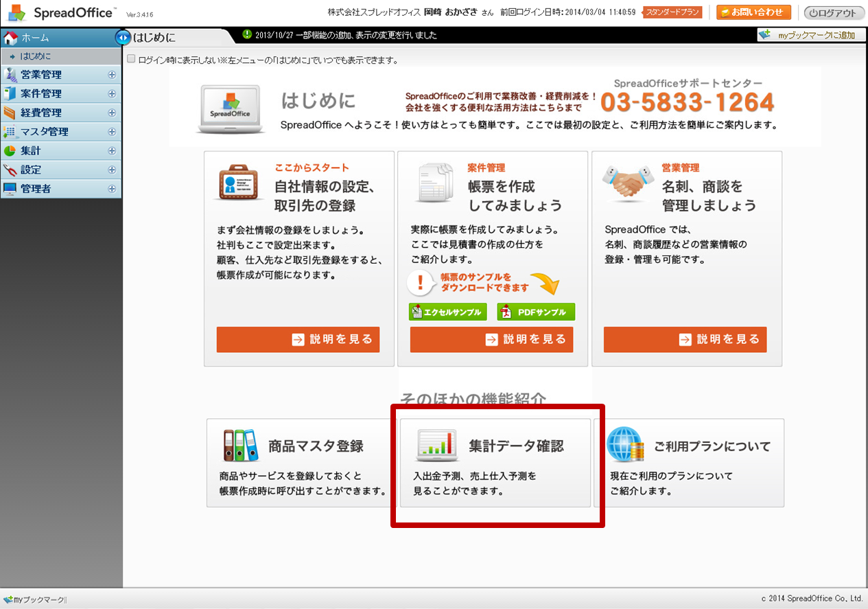Click 説明を見る under 帳票を作成
The height and width of the screenshot is (609, 868).
(491, 339)
